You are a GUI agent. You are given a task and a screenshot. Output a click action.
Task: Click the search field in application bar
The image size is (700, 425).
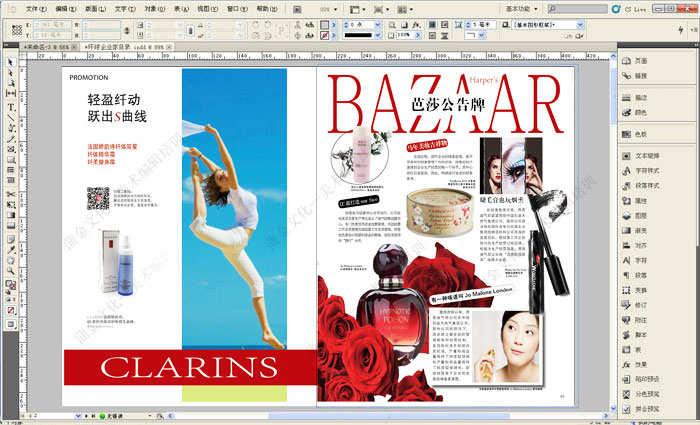click(x=577, y=9)
